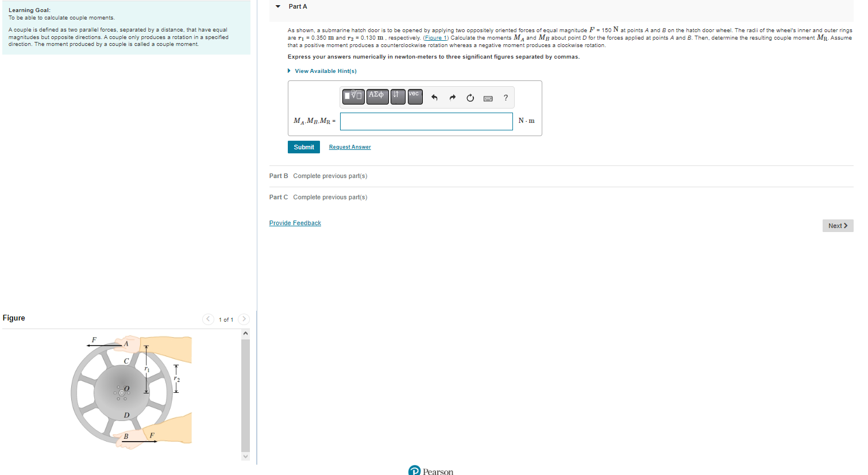Click the figure panel scrollbar thumb

tap(246, 395)
